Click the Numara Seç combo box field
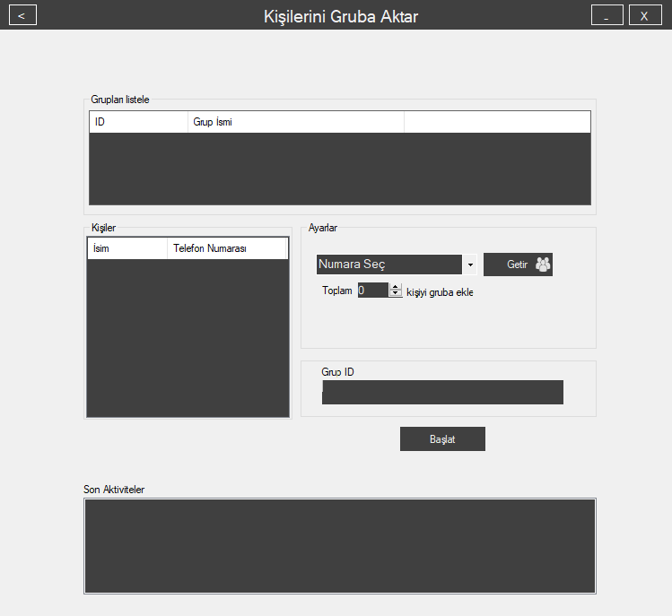This screenshot has width=672, height=616. 389,265
